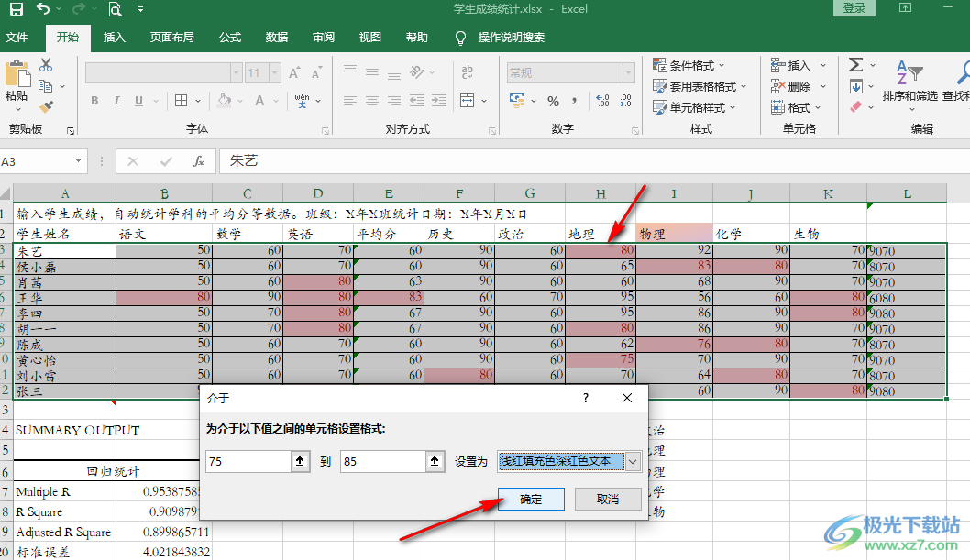The height and width of the screenshot is (560, 970).
Task: Click the AutoSum sigma icon
Action: (855, 65)
